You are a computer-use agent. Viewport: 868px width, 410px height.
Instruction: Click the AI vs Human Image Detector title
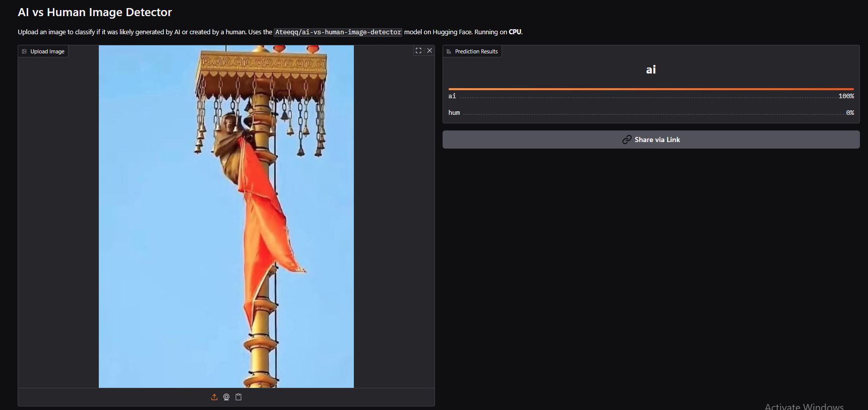tap(95, 12)
